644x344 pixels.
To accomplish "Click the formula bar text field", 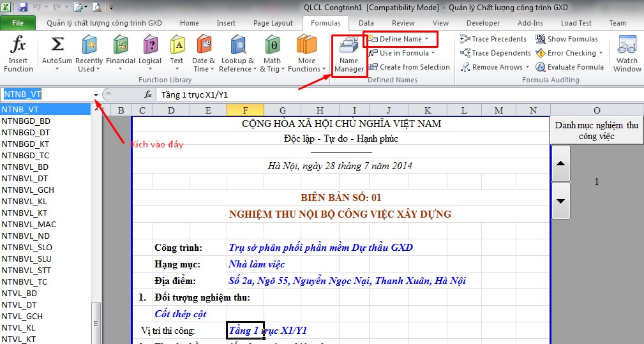I will tap(383, 94).
